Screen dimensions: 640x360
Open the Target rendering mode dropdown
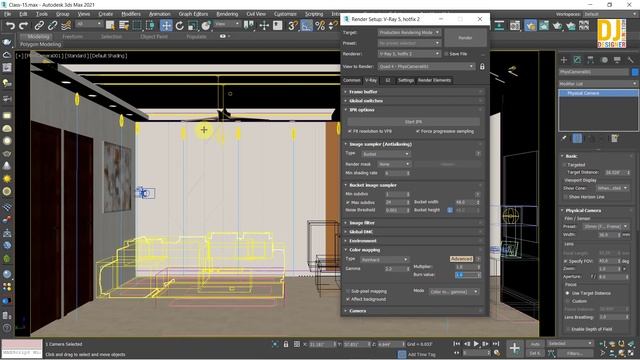coord(409,32)
